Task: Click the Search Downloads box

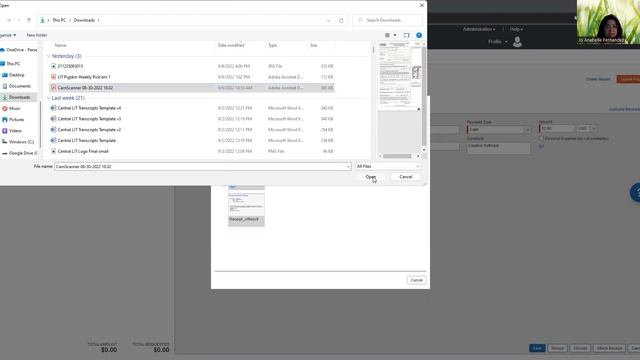Action: pyautogui.click(x=388, y=20)
